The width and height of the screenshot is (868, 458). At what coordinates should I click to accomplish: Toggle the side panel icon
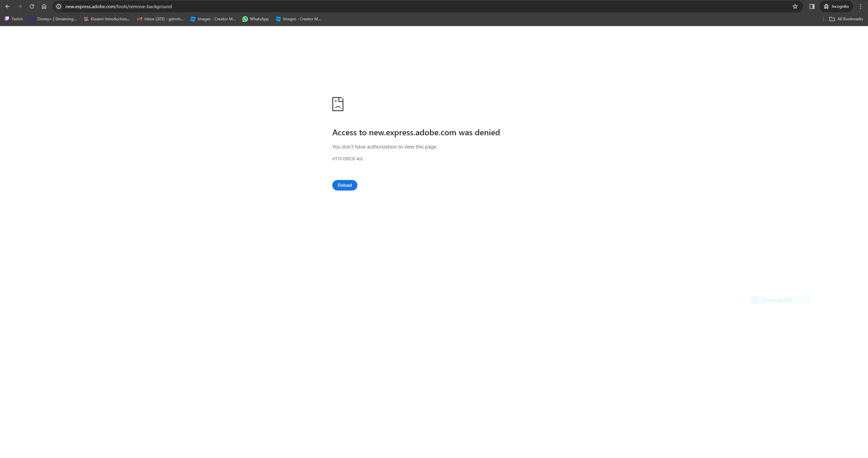[x=812, y=6]
